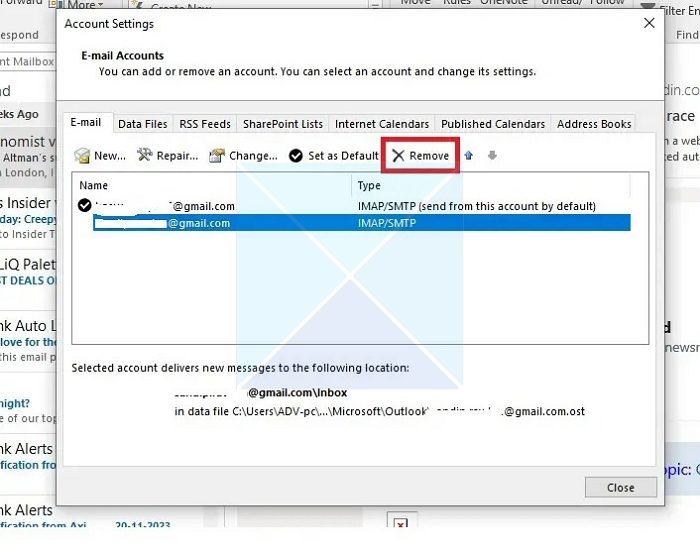This screenshot has height=552, width=700.
Task: Click the Remove X icon
Action: tap(398, 155)
